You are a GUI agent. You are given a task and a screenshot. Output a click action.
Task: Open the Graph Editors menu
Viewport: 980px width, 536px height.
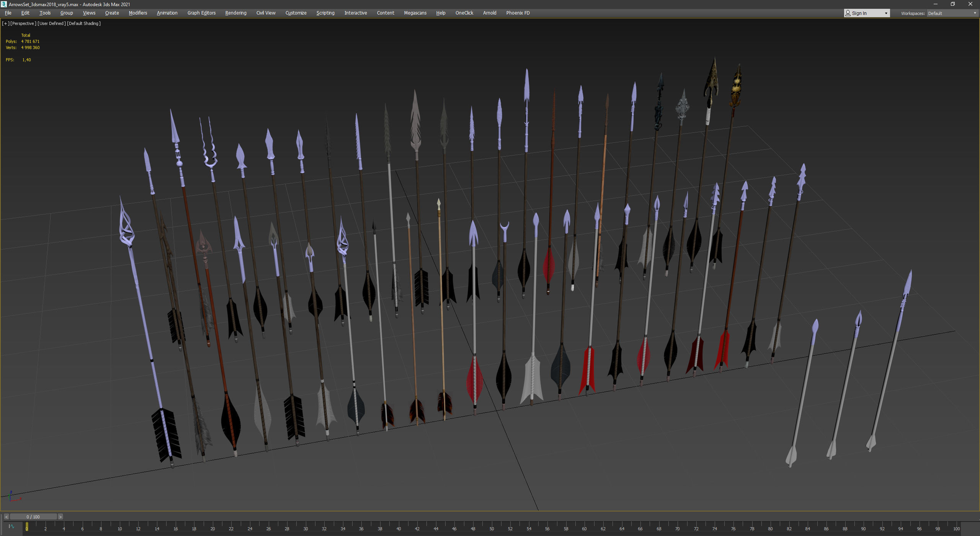(201, 13)
